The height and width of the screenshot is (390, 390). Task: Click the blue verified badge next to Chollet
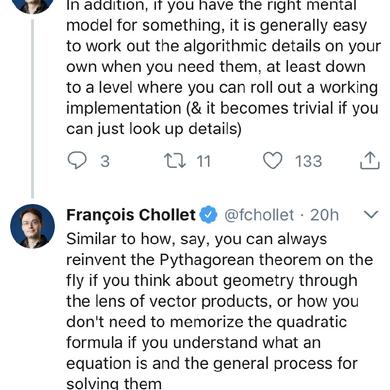pos(208,215)
